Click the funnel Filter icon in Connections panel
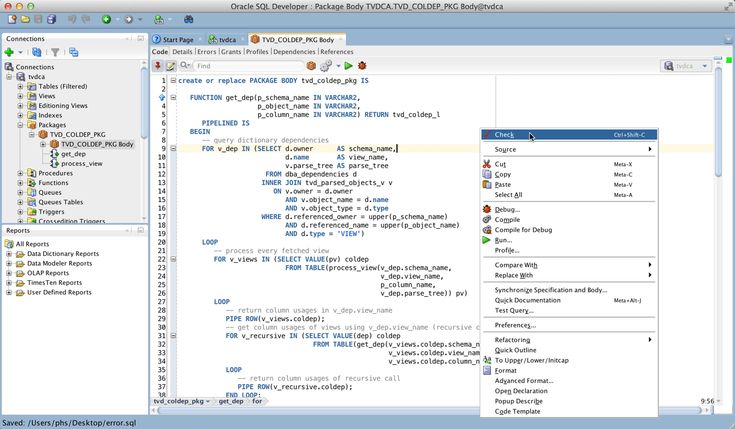The width and height of the screenshot is (735, 429). coord(55,52)
